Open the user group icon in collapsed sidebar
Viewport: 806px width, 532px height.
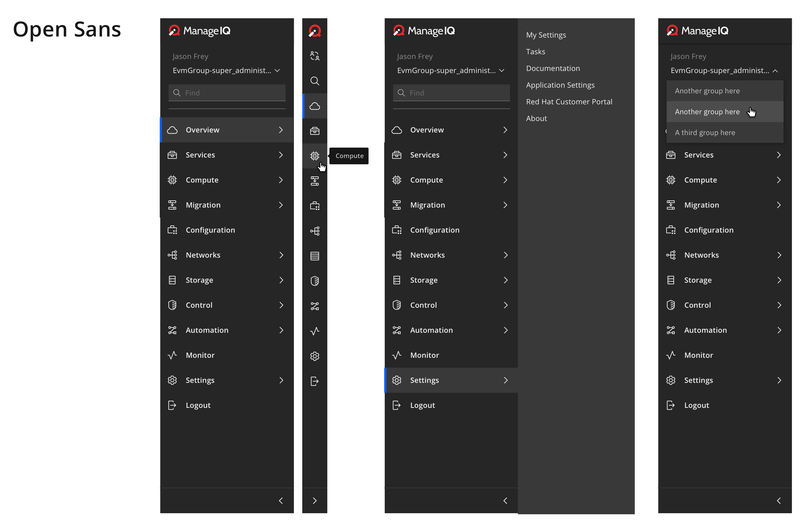click(315, 56)
